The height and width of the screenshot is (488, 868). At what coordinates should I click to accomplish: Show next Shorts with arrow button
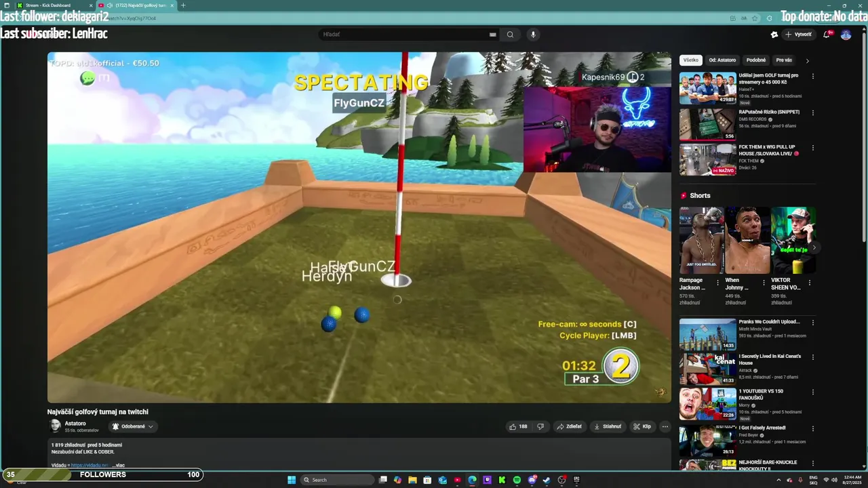pyautogui.click(x=814, y=247)
